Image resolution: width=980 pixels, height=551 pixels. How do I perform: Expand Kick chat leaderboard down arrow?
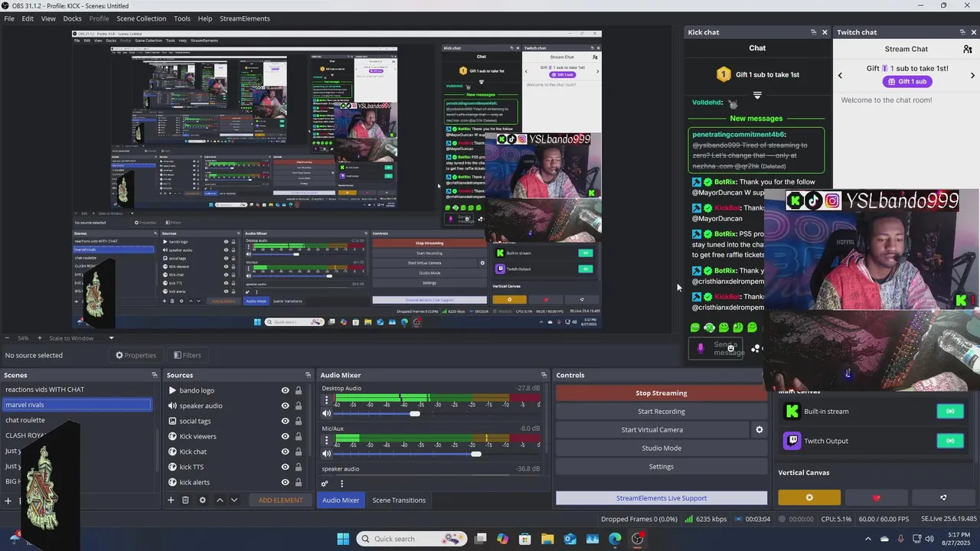[x=757, y=95]
